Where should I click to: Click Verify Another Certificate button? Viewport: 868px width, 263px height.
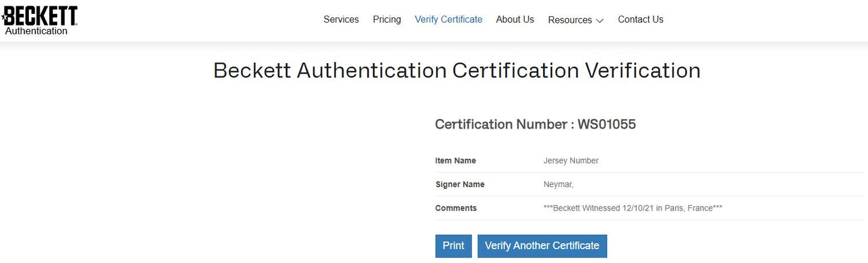pyautogui.click(x=542, y=246)
